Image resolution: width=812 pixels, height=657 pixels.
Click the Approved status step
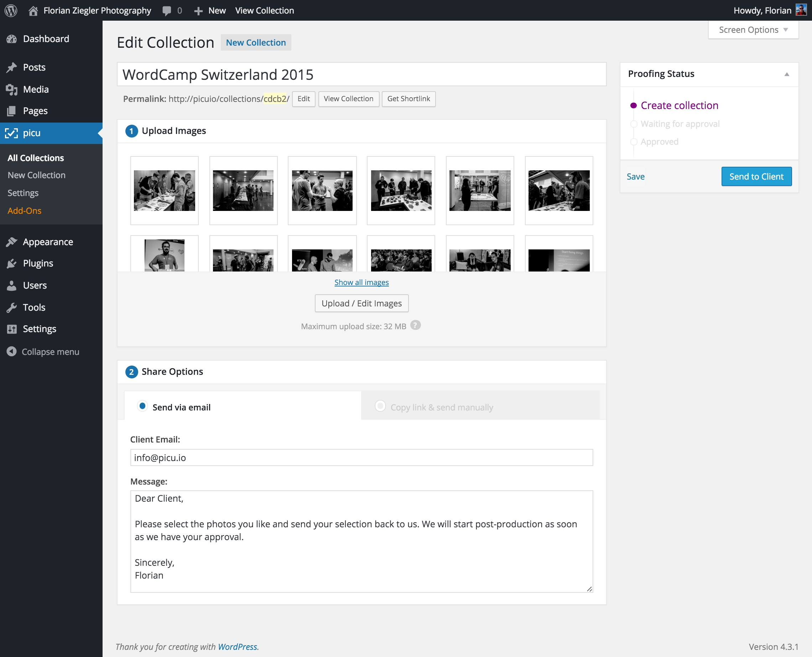659,142
